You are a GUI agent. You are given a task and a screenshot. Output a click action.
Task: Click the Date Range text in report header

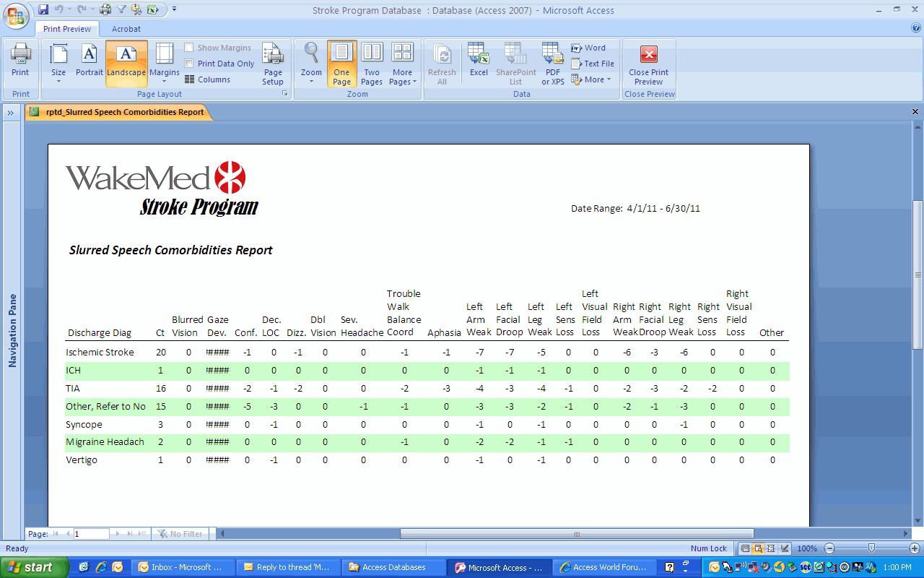[x=635, y=209]
